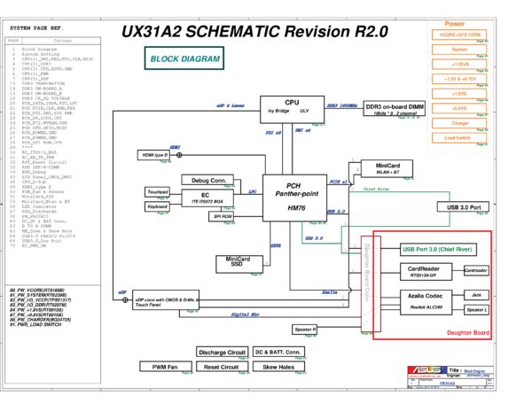Viewport: 532px width, 411px height.
Task: Click the Speaker L box
Action: click(476, 310)
